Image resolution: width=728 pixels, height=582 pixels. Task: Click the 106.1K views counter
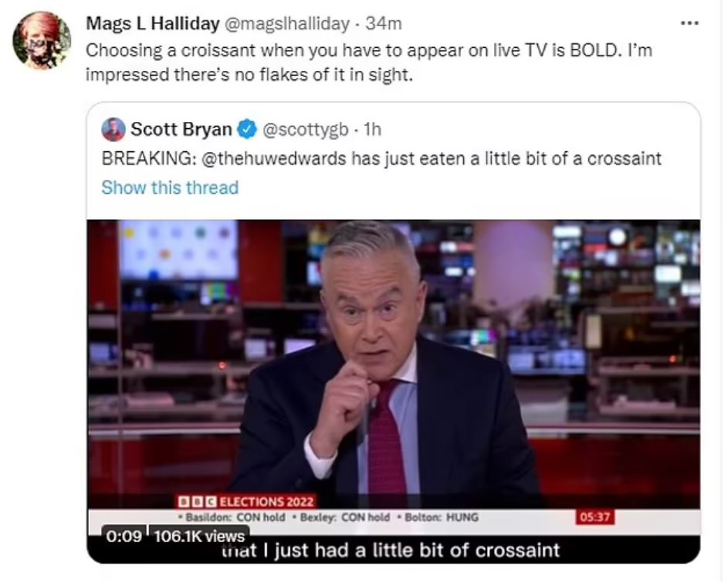(x=199, y=536)
